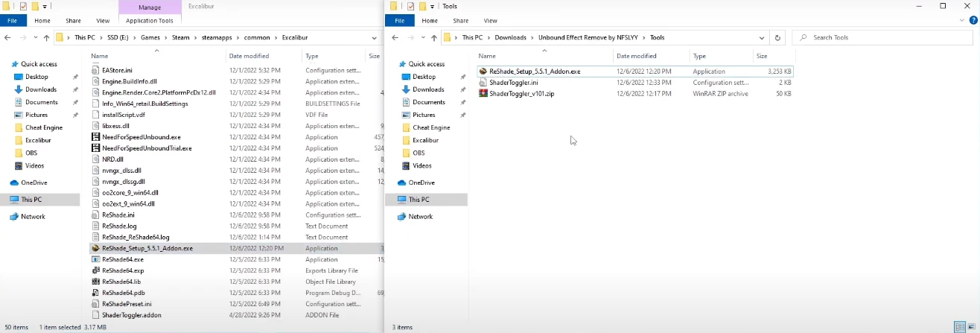Click the Downloads breadcrumb in Tools address bar
This screenshot has height=333, width=980.
click(509, 37)
